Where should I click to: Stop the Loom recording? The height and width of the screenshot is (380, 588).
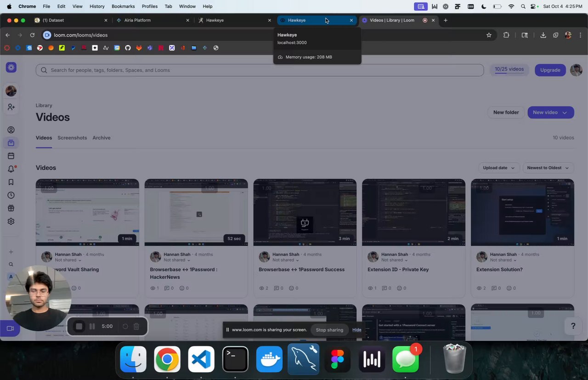click(79, 326)
